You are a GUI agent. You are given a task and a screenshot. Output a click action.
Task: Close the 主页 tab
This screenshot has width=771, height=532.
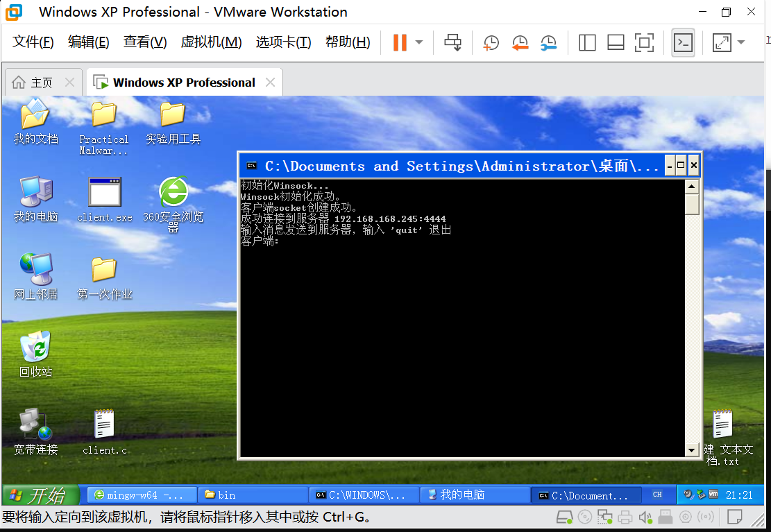click(x=70, y=83)
